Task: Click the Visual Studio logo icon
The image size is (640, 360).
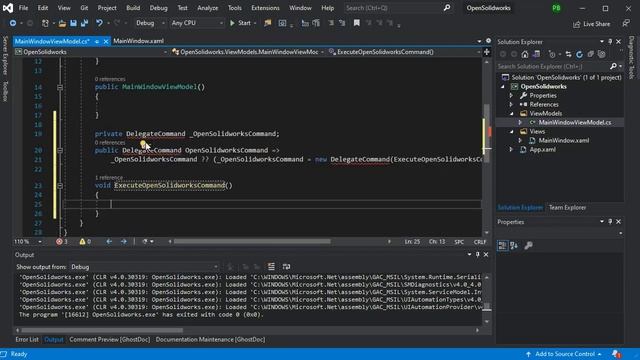Action: click(8, 8)
